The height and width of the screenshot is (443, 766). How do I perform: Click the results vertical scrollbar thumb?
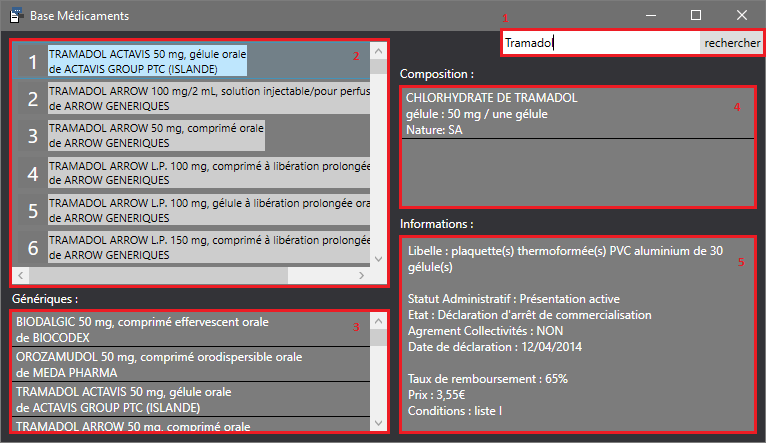[379, 66]
